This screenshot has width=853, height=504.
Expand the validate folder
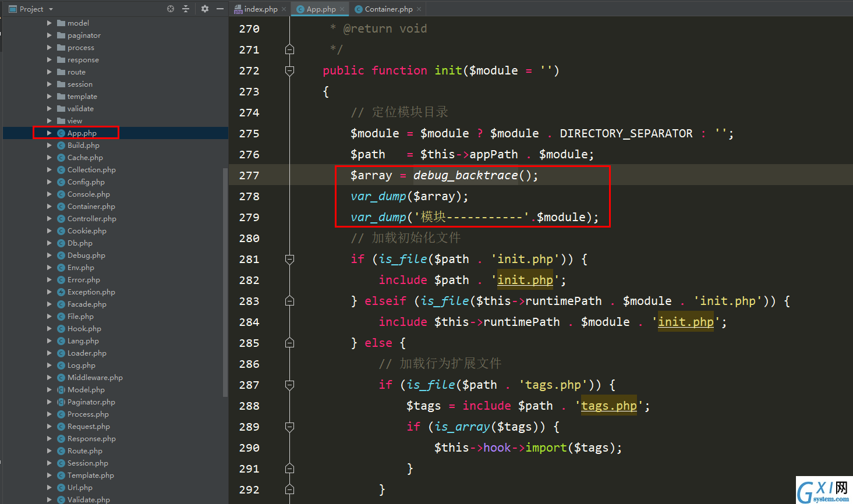[49, 109]
